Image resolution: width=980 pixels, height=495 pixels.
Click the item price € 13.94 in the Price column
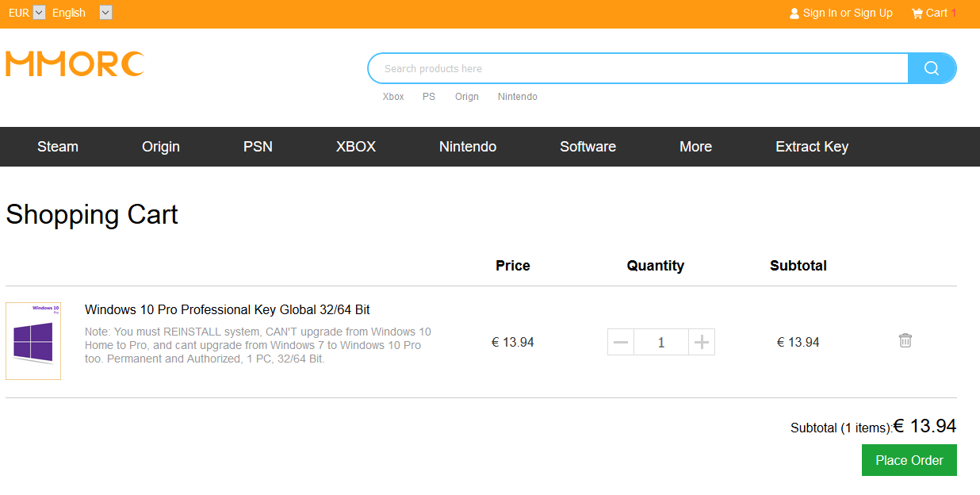pos(513,342)
